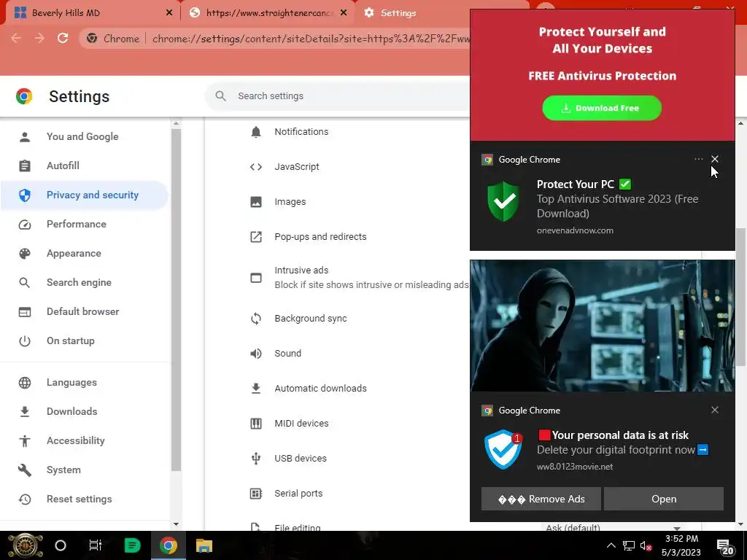Click the Notifications bell icon
The image size is (747, 560).
(x=256, y=132)
